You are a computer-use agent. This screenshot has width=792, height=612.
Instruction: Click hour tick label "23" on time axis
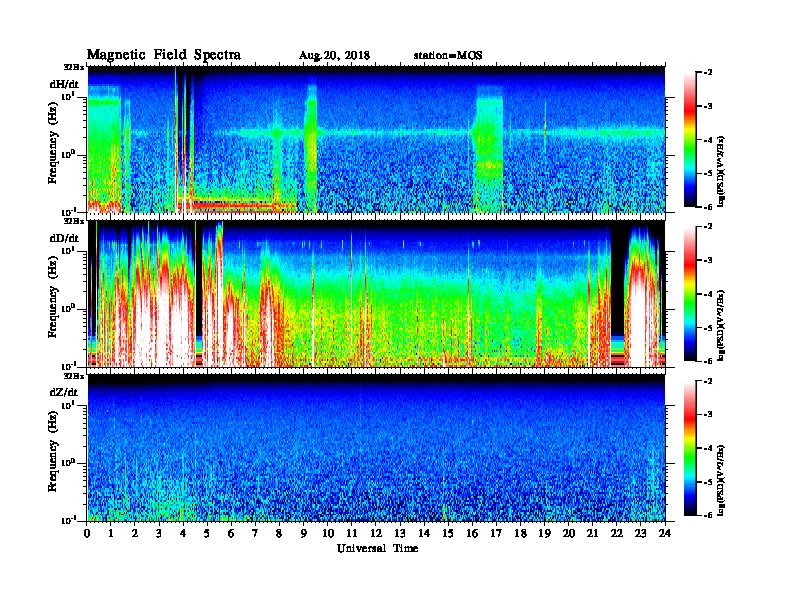pos(640,534)
